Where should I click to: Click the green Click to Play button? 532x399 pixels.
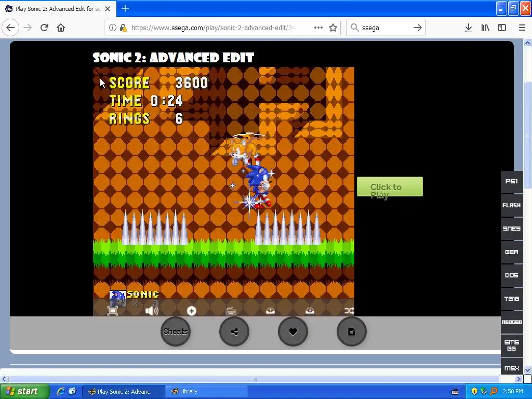point(390,187)
